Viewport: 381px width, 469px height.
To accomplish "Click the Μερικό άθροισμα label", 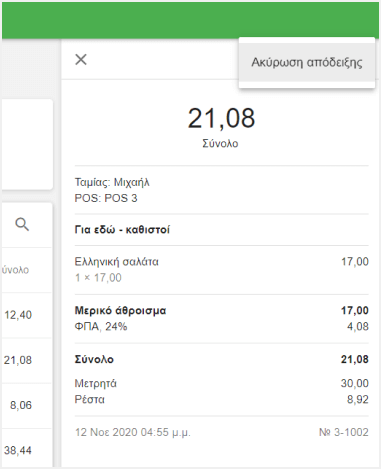I will coord(120,311).
